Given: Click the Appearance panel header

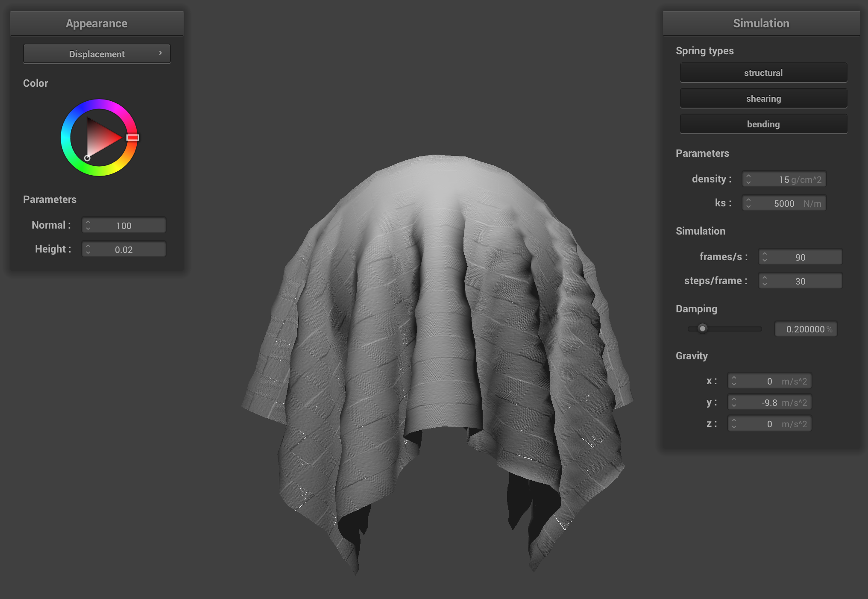Looking at the screenshot, I should [x=97, y=23].
